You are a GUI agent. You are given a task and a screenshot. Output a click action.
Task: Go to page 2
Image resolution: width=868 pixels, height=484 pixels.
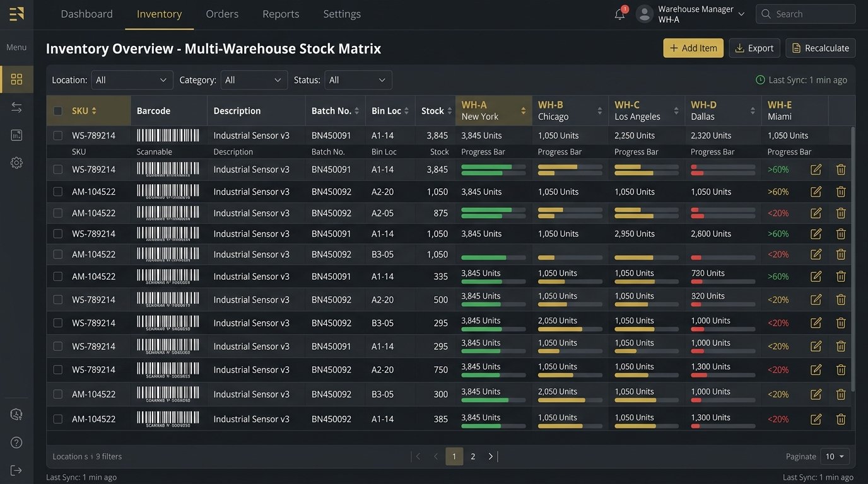coord(472,456)
